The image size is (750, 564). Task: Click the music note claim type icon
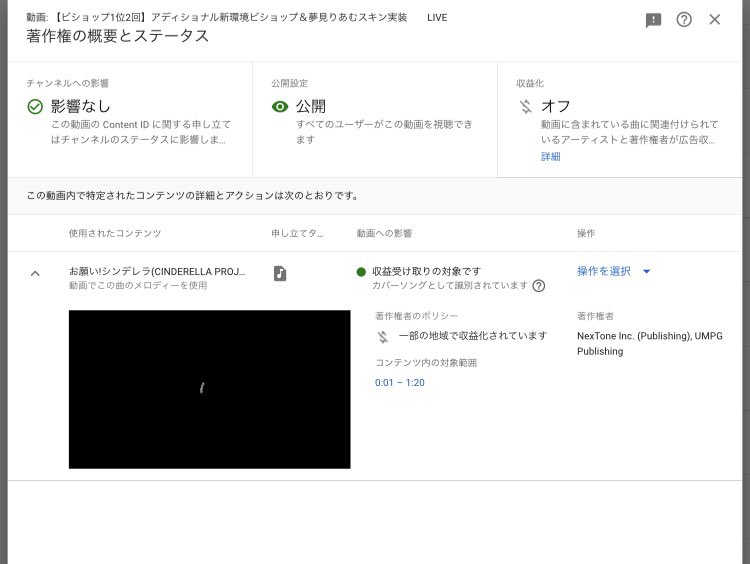pyautogui.click(x=280, y=274)
